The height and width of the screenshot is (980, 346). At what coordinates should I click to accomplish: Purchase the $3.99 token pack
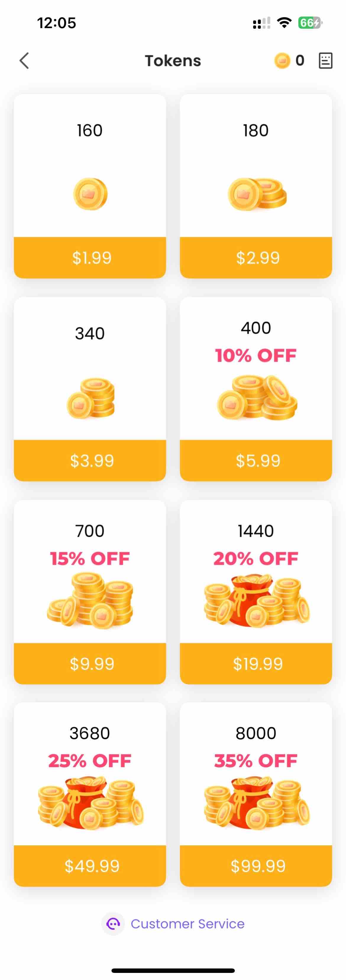click(x=90, y=460)
